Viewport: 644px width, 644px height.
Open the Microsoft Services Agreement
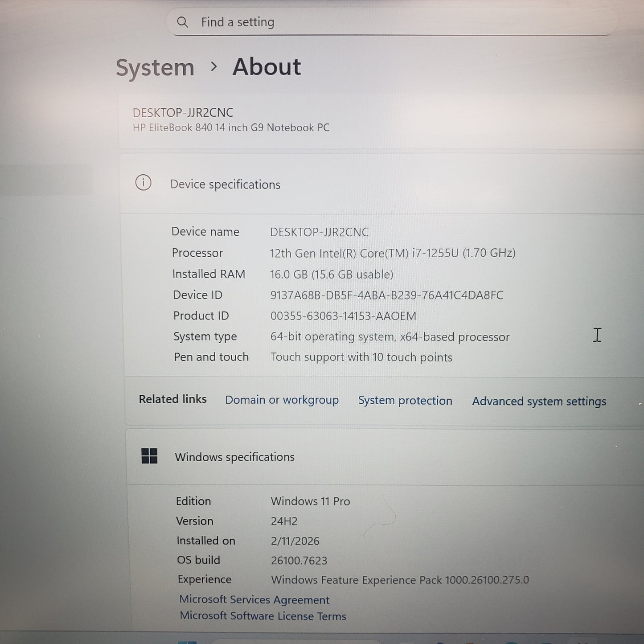coord(254,599)
